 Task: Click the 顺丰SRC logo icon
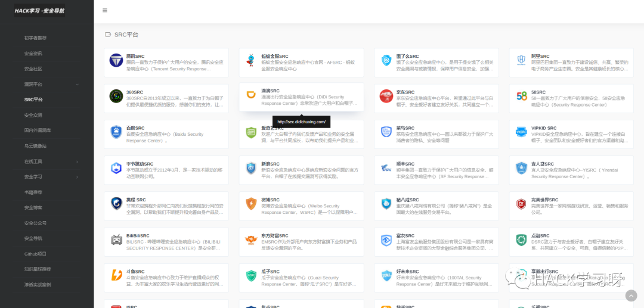tap(386, 168)
